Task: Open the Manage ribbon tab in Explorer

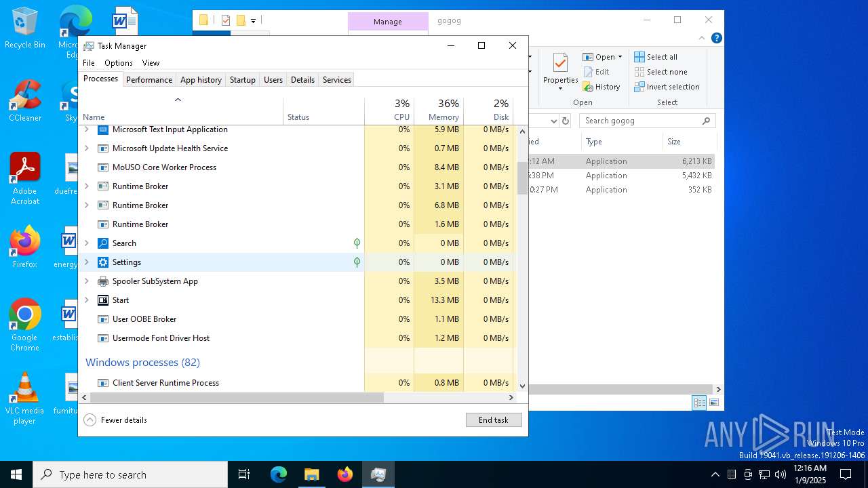Action: click(x=388, y=22)
